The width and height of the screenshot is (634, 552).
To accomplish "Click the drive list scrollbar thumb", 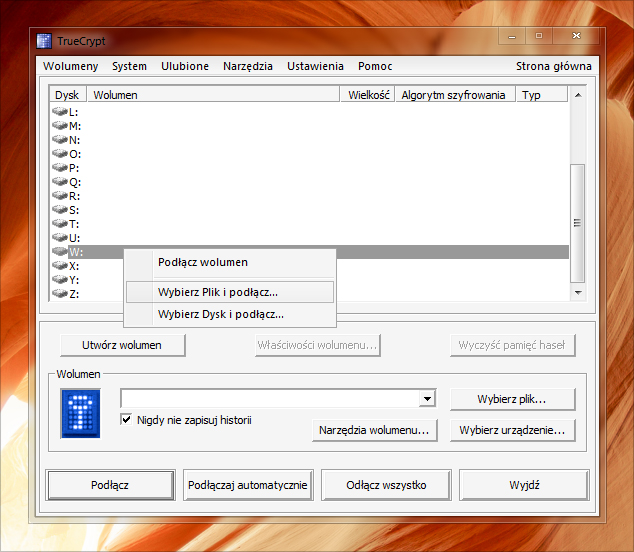I will pyautogui.click(x=577, y=223).
